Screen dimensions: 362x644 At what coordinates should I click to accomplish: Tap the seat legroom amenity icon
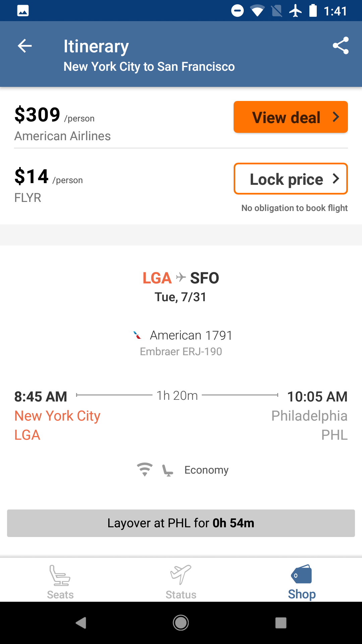167,470
